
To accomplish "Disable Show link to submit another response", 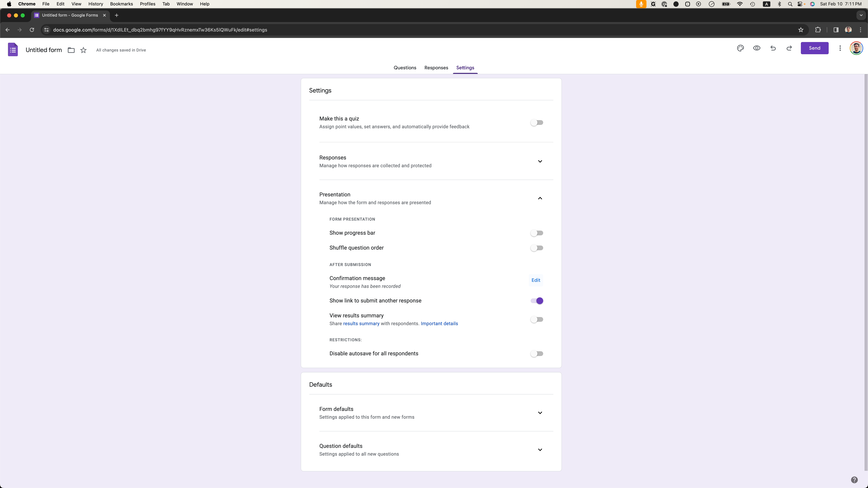I will click(537, 301).
